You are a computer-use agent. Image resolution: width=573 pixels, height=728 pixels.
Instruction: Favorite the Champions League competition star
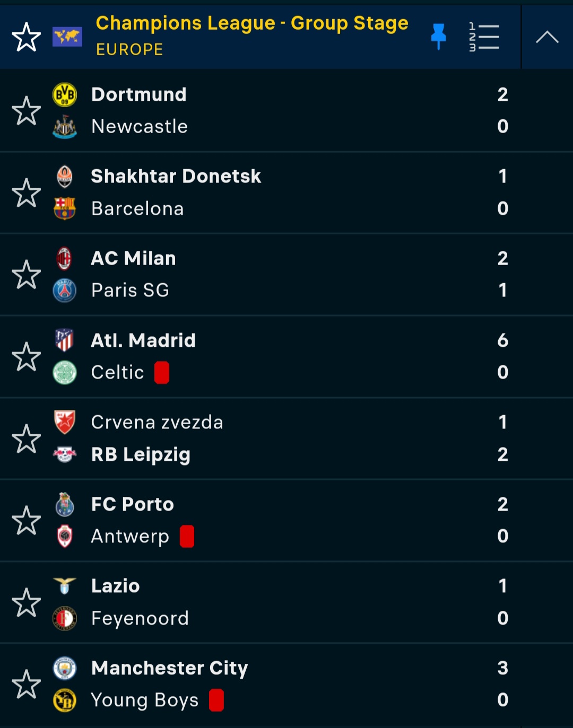[26, 37]
